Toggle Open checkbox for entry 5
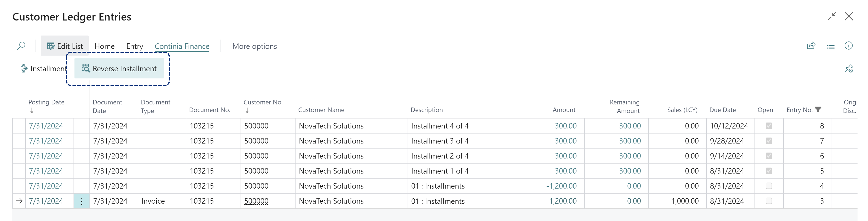Viewport: 868px width, 221px height. coord(769,171)
